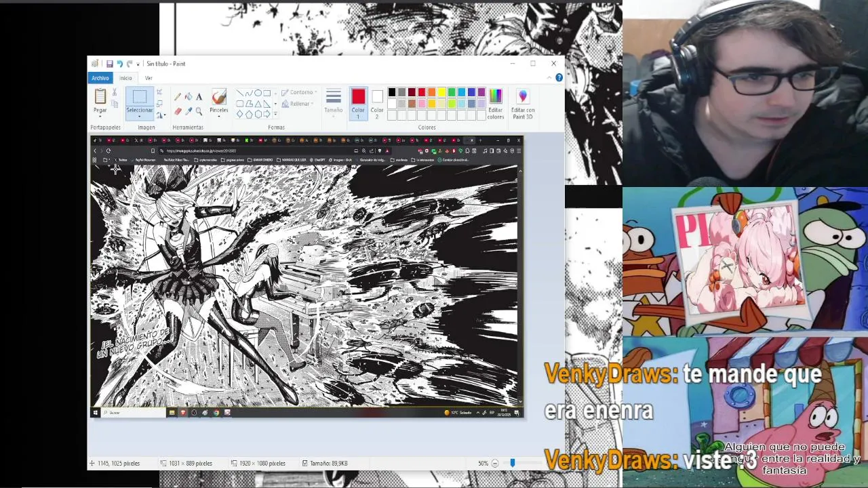Expand the full Formas shapes gallery

click(x=275, y=115)
